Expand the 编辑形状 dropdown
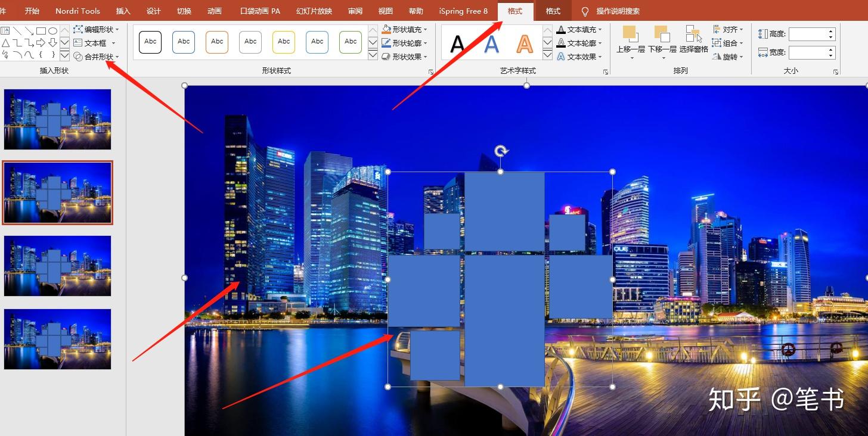The image size is (868, 436). (96, 29)
